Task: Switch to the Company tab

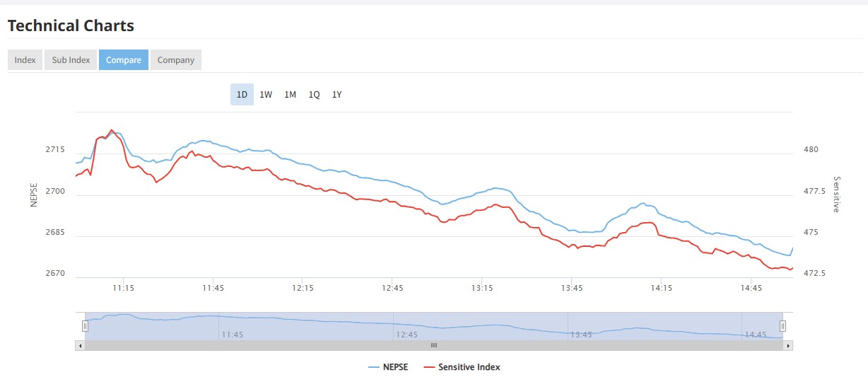Action: tap(175, 60)
